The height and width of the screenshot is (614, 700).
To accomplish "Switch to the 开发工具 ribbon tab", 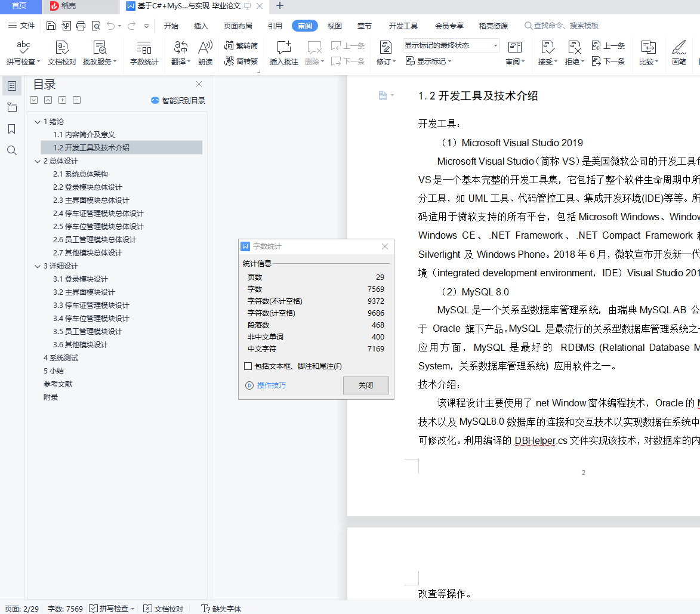I will (x=403, y=26).
